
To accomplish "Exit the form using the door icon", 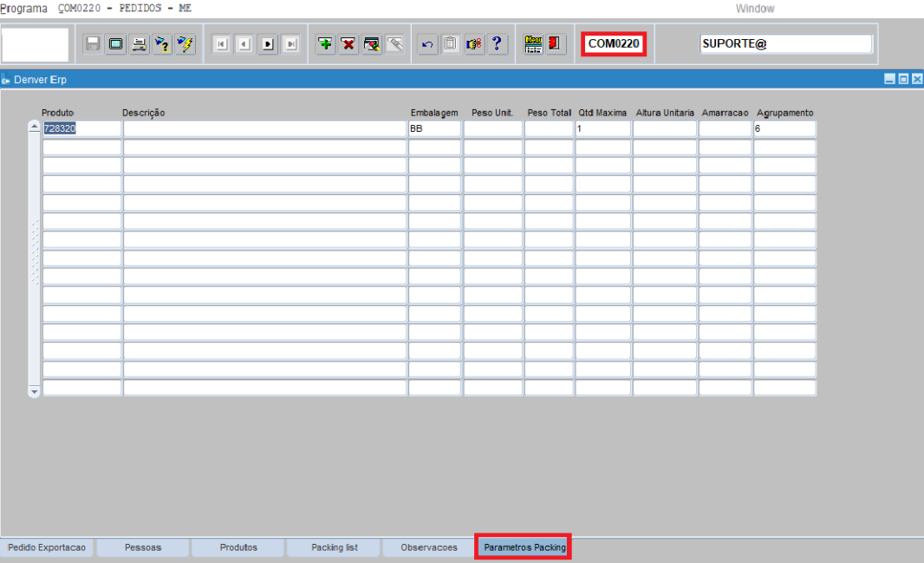I will pos(556,43).
